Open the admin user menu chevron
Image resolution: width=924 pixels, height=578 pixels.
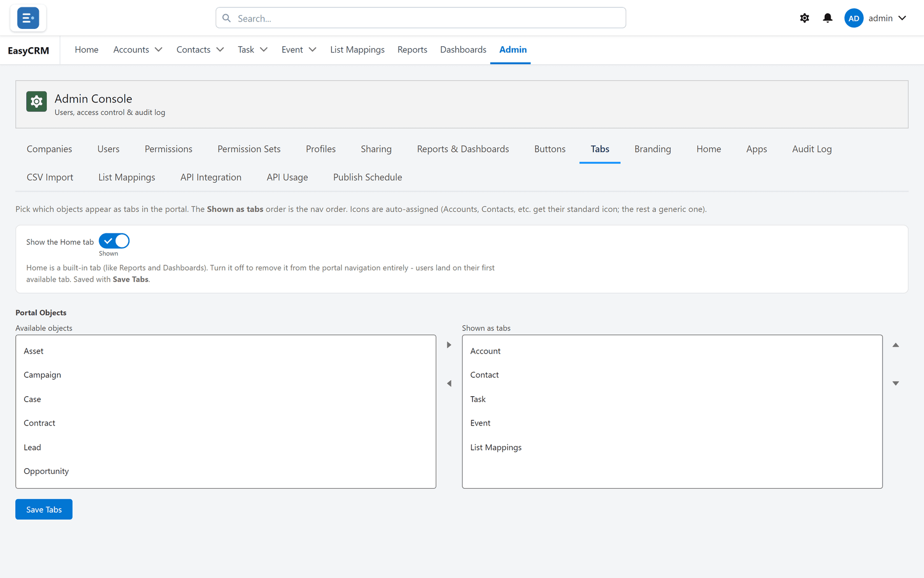coord(902,18)
